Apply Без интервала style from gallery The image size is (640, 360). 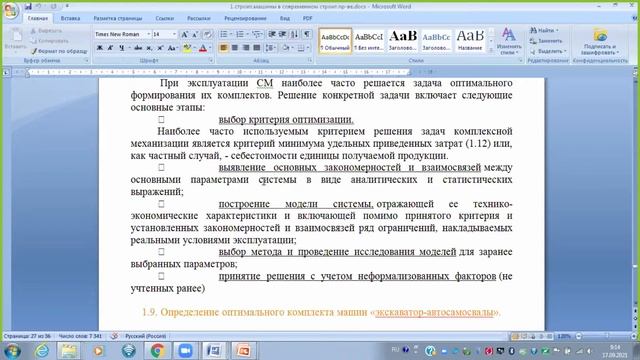coord(369,41)
